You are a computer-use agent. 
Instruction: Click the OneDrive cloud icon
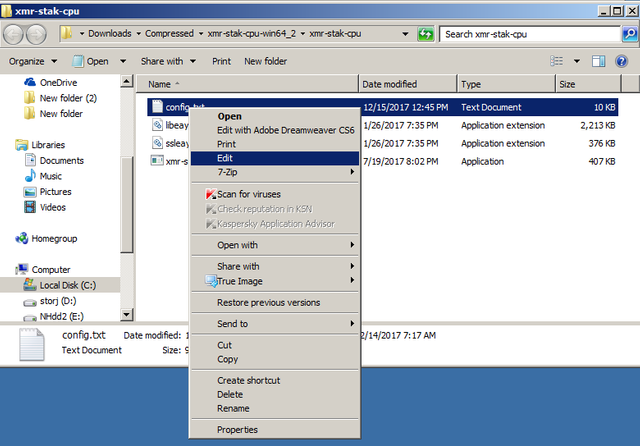point(29,82)
